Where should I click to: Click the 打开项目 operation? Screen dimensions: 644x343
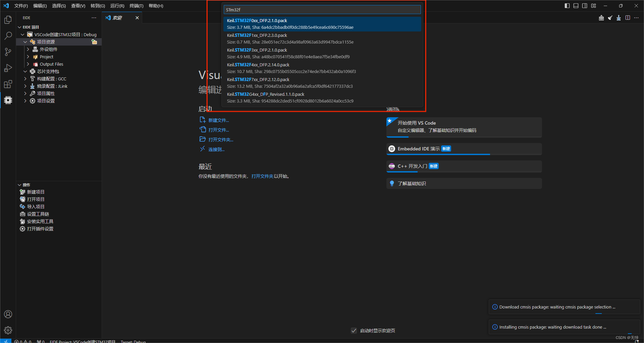36,199
